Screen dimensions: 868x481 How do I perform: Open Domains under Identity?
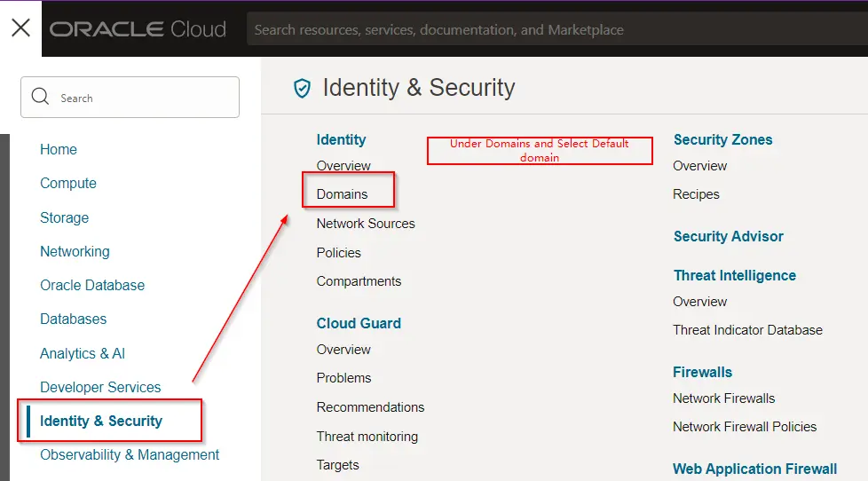click(342, 194)
